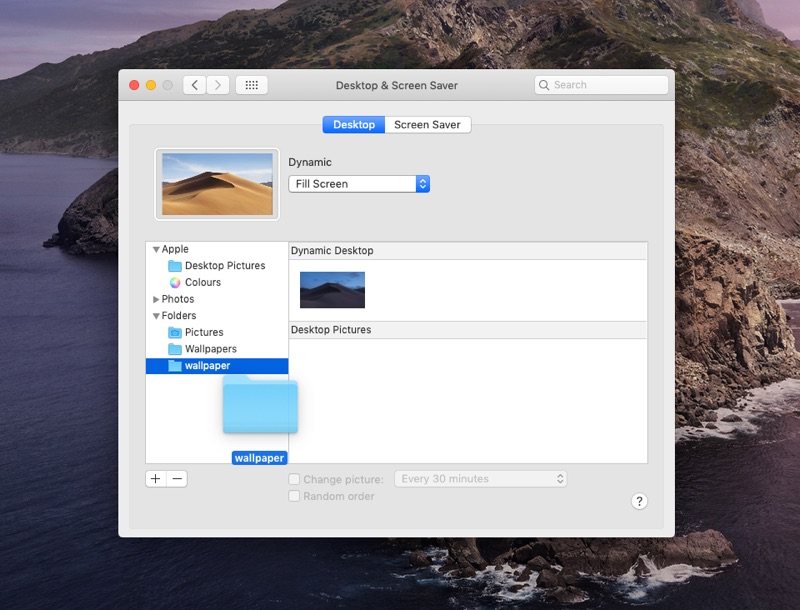Show all preferences grid button
This screenshot has width=800, height=610.
(x=252, y=85)
